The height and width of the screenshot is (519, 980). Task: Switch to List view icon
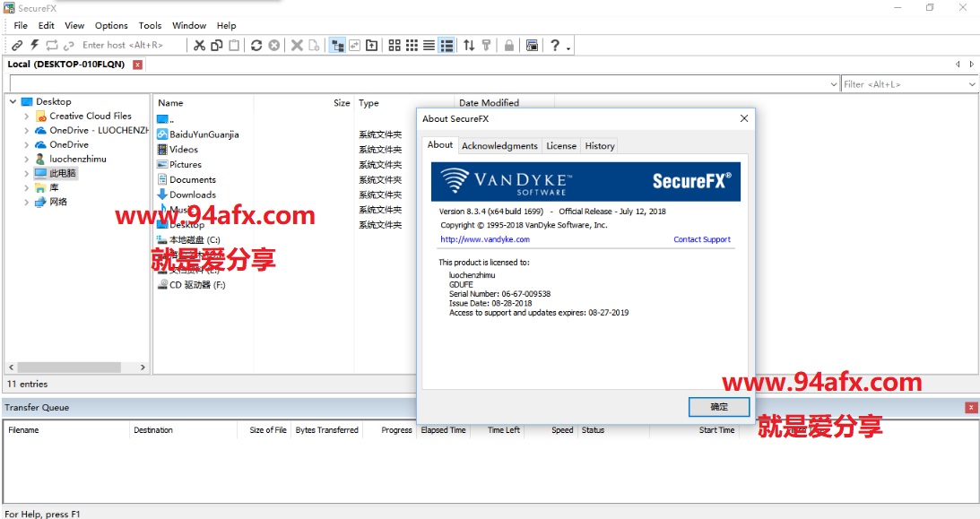(429, 45)
